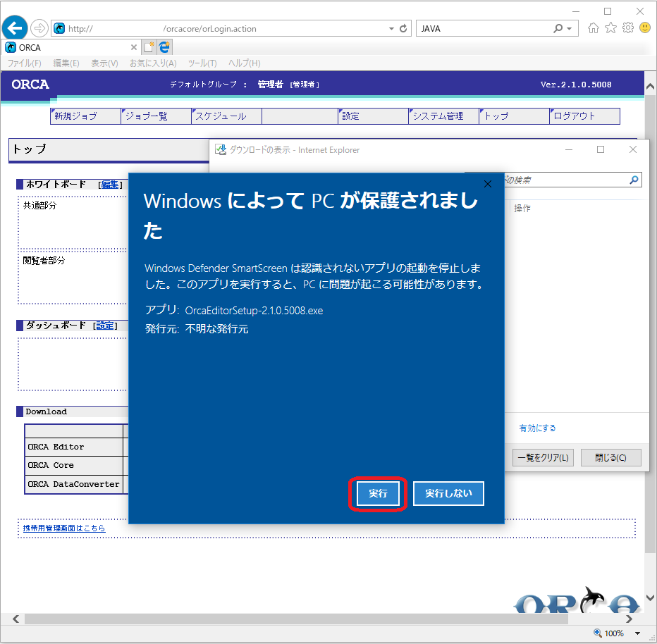This screenshot has width=657, height=644.
Task: Click the ログアウト navigation button
Action: coord(584,116)
